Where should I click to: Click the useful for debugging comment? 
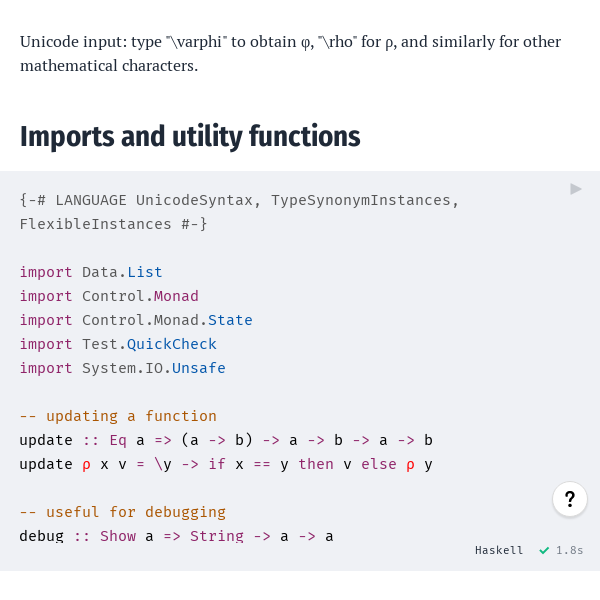[123, 512]
